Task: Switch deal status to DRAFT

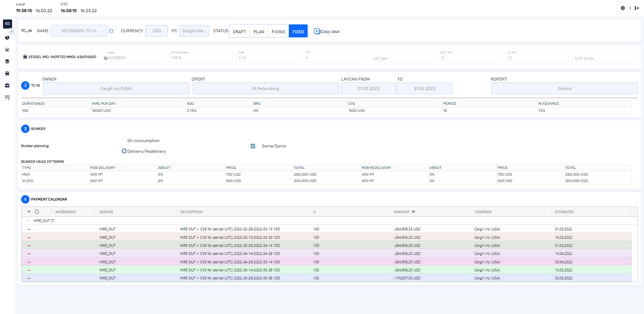Action: click(x=239, y=32)
